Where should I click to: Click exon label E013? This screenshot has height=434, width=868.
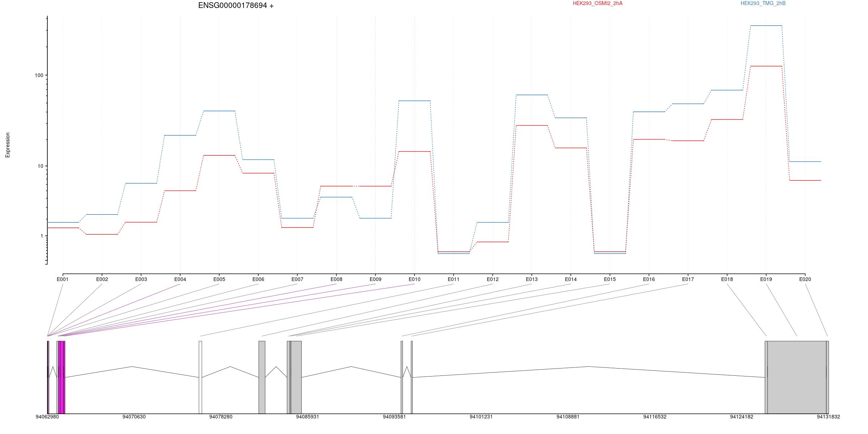point(532,279)
